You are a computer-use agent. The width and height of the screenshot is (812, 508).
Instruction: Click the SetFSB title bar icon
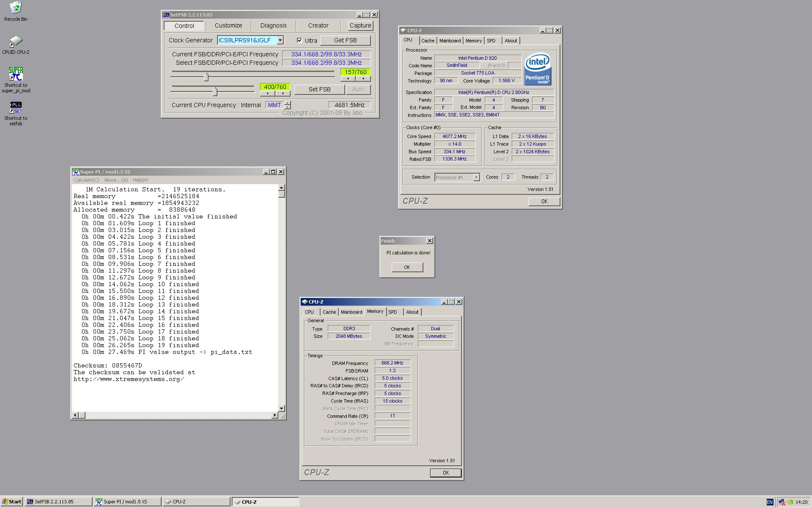(166, 15)
